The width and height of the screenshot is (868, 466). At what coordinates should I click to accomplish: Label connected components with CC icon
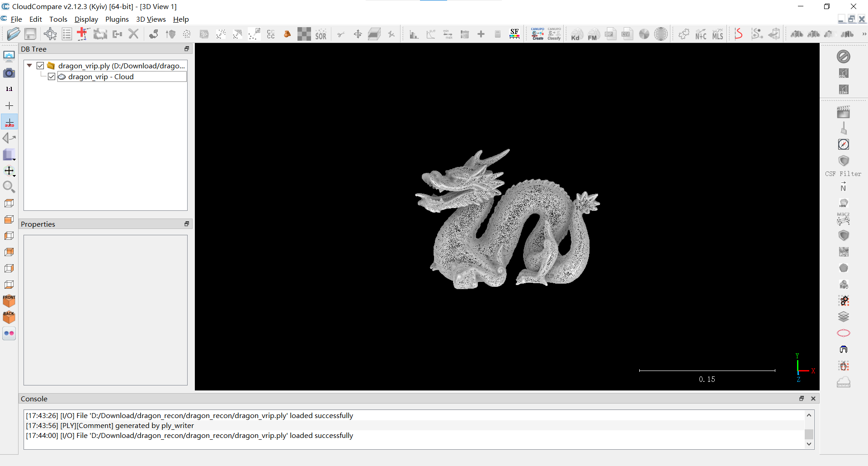tap(271, 34)
